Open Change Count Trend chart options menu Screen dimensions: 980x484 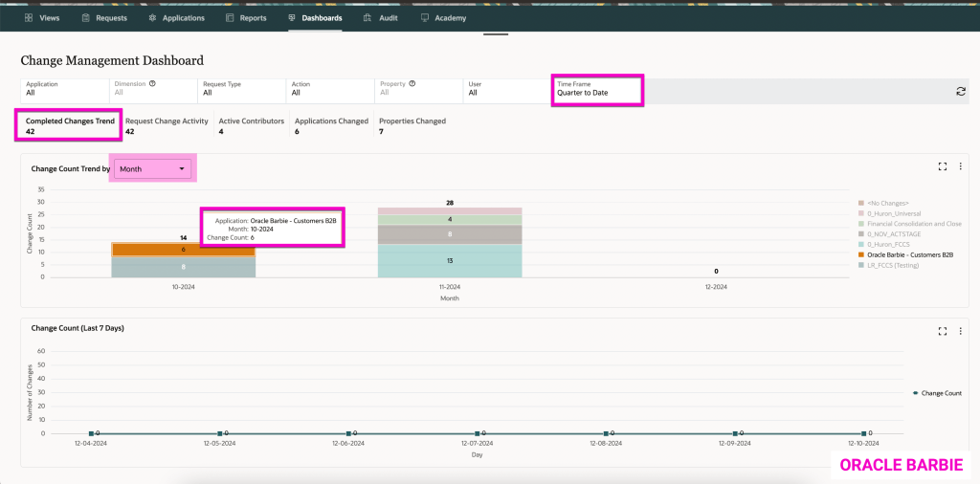[x=960, y=165]
